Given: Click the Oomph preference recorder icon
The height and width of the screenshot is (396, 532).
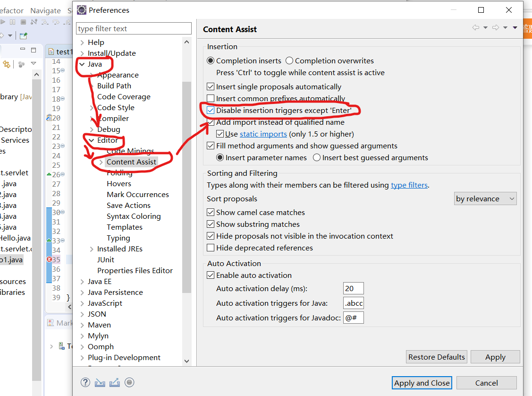Looking at the screenshot, I should point(129,382).
